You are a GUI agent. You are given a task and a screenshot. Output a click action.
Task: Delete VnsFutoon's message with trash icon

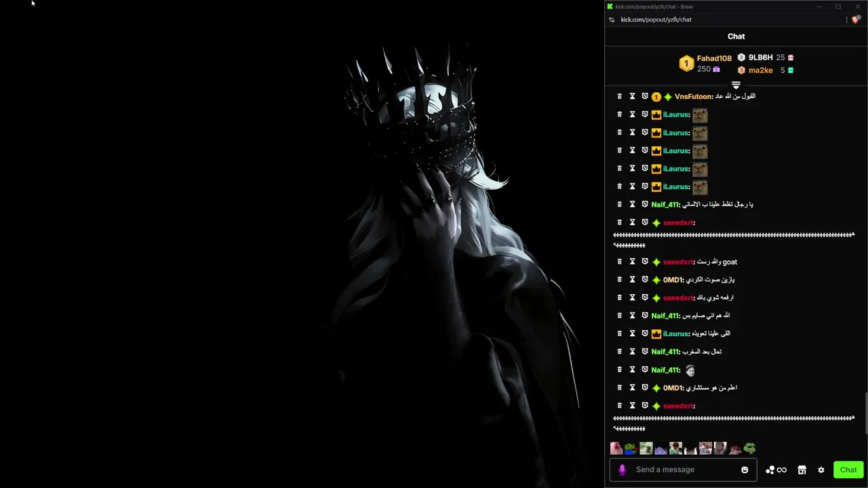(619, 97)
